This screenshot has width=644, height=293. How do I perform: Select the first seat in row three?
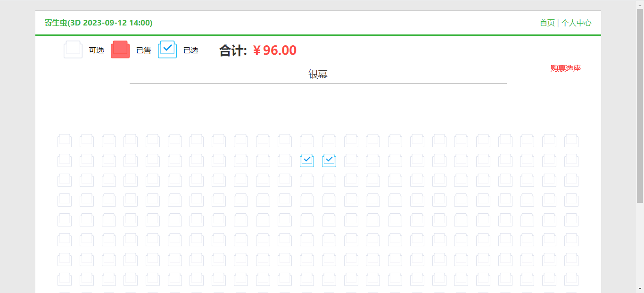tap(65, 180)
